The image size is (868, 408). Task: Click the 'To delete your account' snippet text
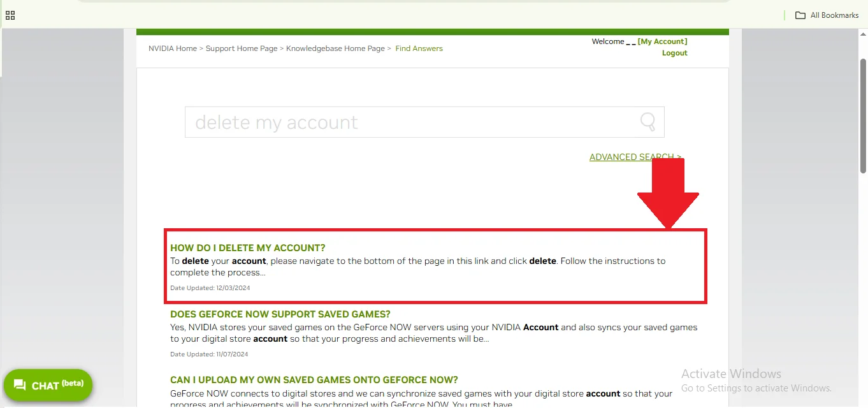[x=418, y=266]
